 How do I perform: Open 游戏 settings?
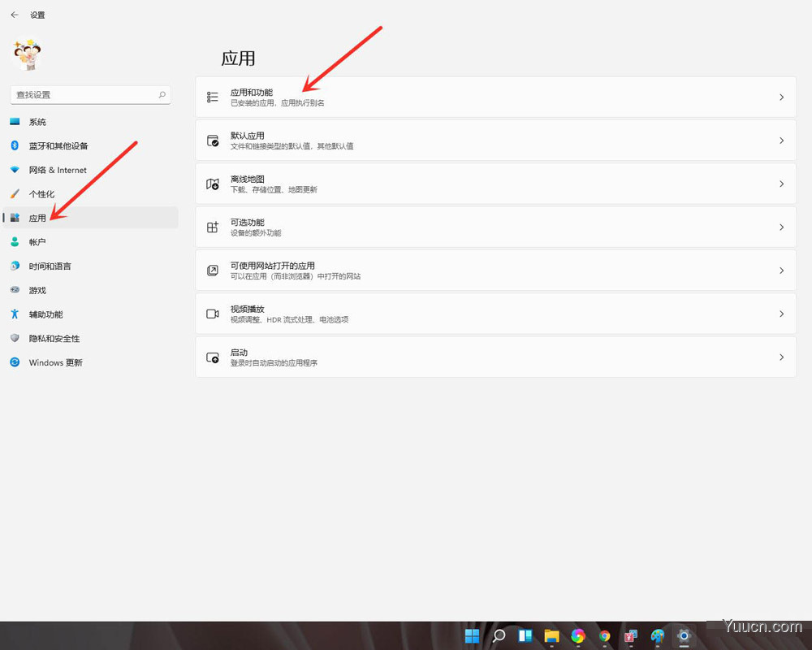[91, 290]
